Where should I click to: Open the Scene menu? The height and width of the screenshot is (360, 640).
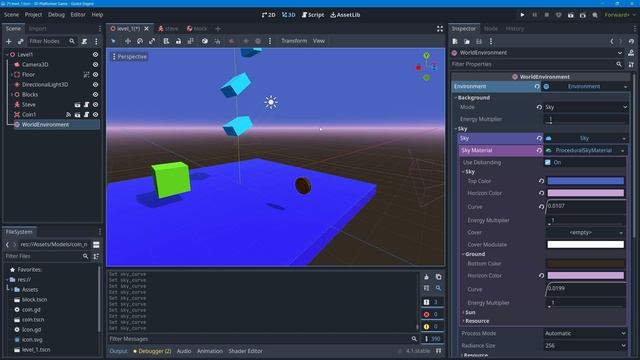pyautogui.click(x=11, y=15)
